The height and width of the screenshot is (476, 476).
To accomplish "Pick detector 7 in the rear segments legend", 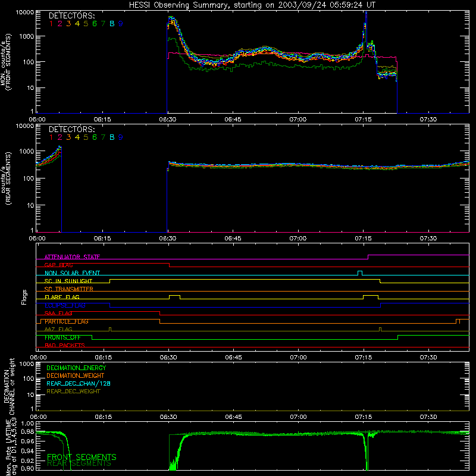I will (103, 137).
